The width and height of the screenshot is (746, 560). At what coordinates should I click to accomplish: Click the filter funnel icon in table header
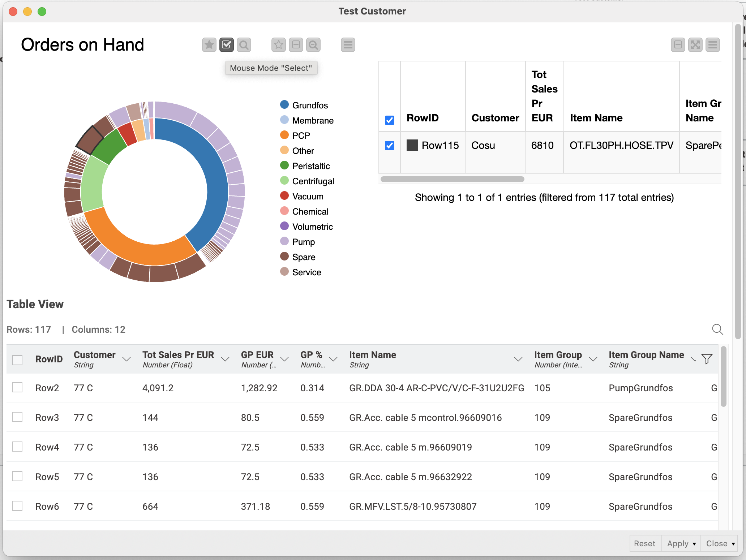point(707,359)
